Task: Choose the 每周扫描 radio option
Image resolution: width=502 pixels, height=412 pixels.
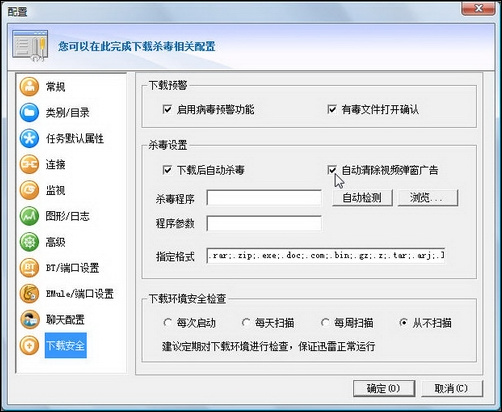Action: [x=325, y=323]
